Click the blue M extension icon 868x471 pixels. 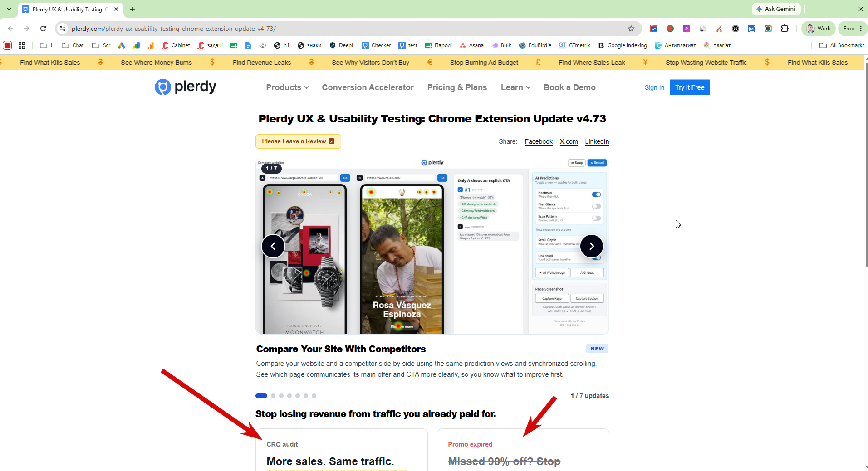tap(752, 29)
